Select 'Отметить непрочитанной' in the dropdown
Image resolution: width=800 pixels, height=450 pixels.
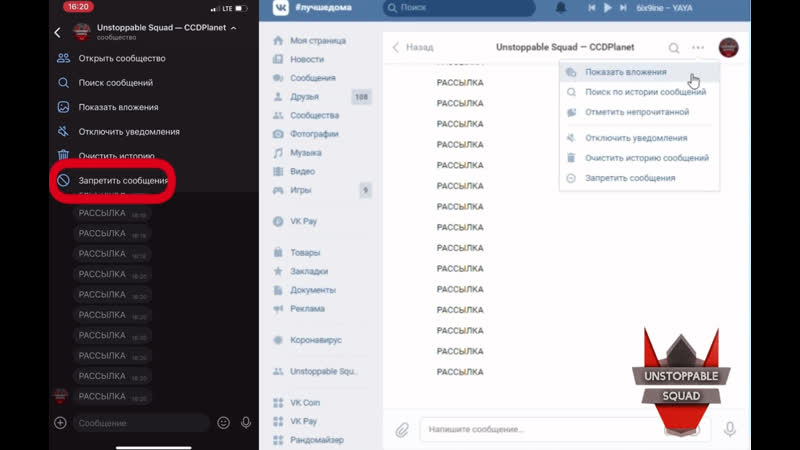(639, 112)
